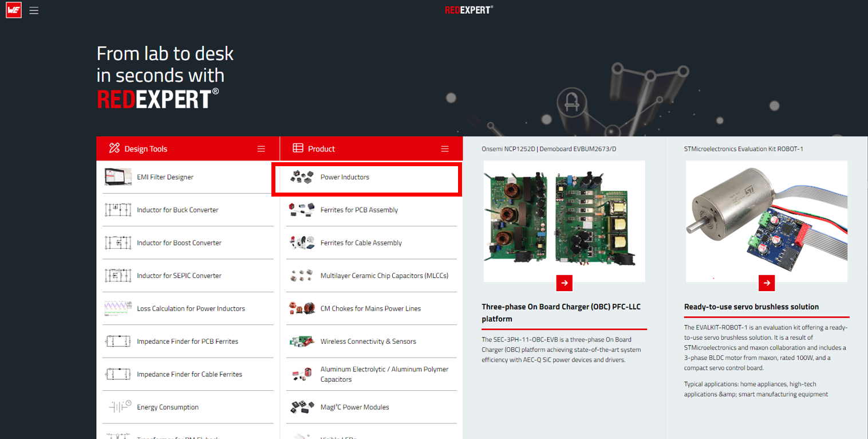Click STMicroelectronics Evaluation Kit ROBOT-1 label
This screenshot has height=439, width=868.
[x=743, y=149]
